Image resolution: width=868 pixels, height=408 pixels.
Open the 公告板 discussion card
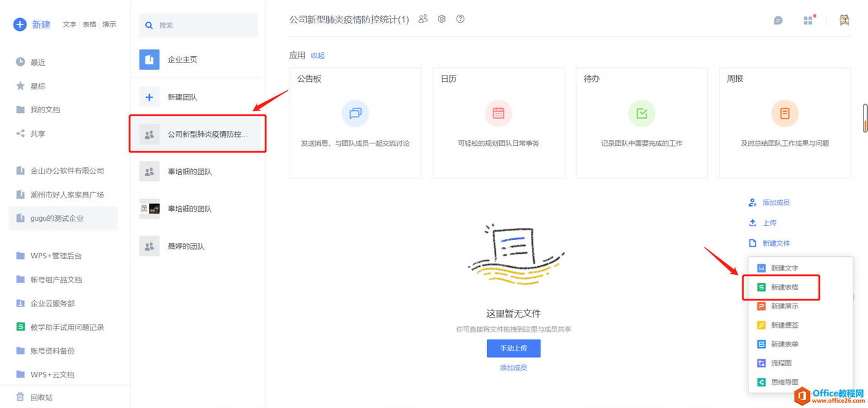pyautogui.click(x=355, y=123)
